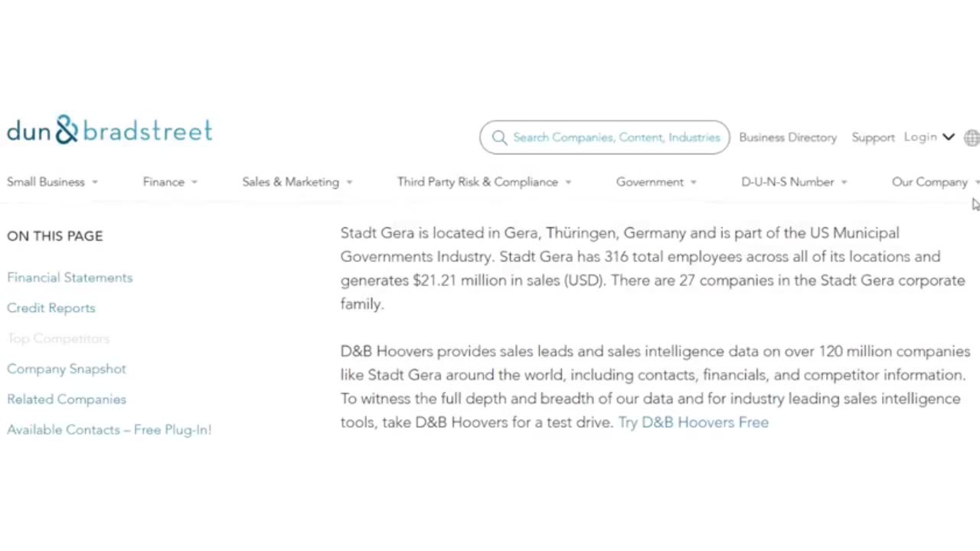Go to Business Directory
980x551 pixels.
pos(788,138)
